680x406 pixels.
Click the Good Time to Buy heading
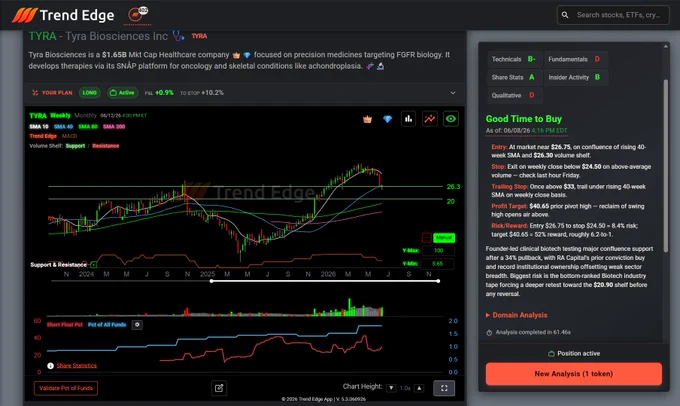pyautogui.click(x=523, y=119)
